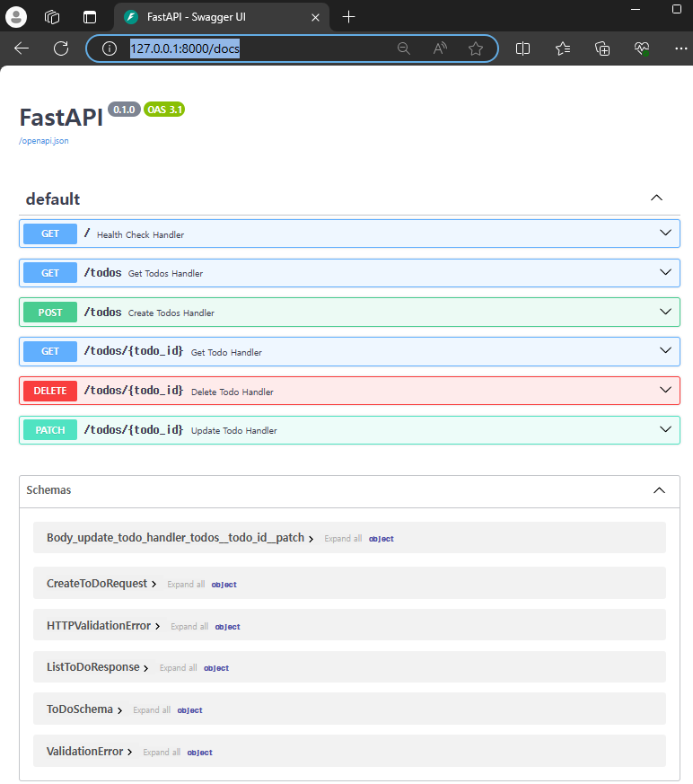This screenshot has height=784, width=693.
Task: Start Read aloud icon in address bar
Action: point(440,48)
